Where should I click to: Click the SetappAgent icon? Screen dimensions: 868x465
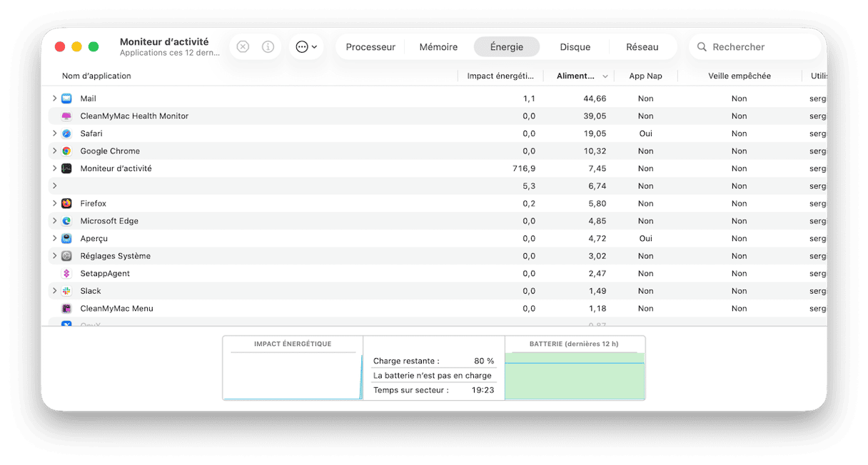pyautogui.click(x=66, y=273)
